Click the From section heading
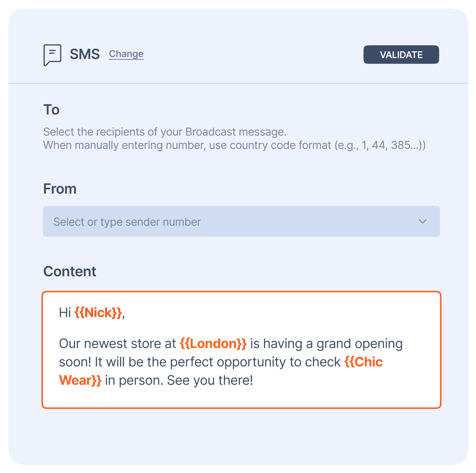The width and height of the screenshot is (476, 473). [x=60, y=189]
